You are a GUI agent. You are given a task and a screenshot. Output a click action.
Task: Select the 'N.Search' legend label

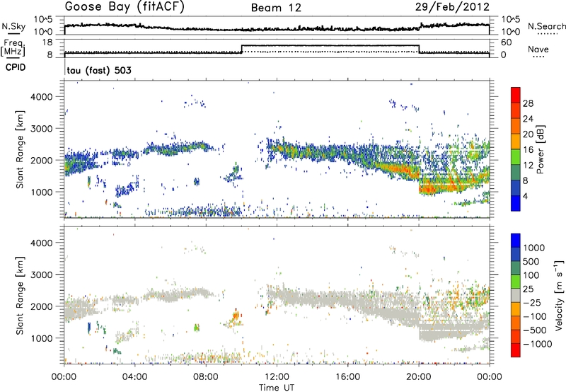click(547, 26)
